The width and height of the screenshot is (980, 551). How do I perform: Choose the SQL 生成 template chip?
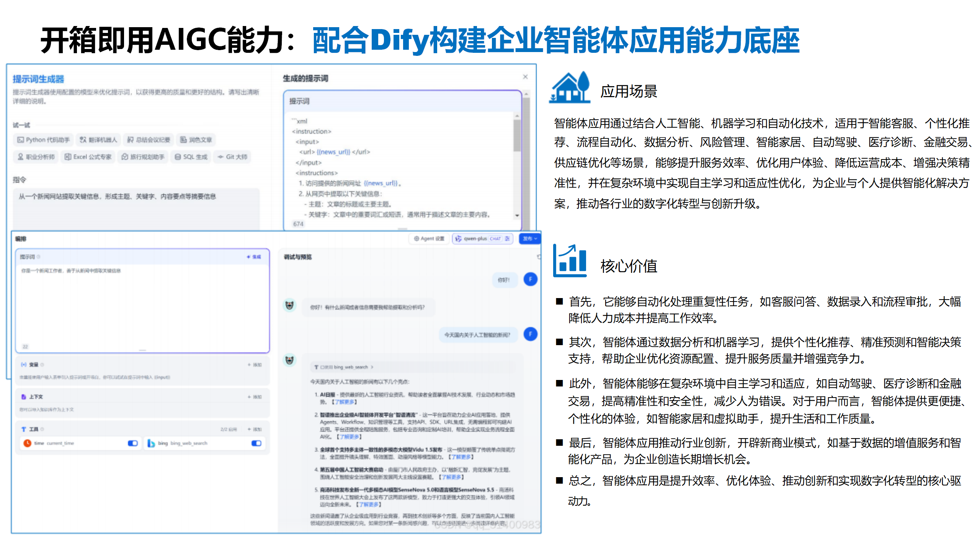click(191, 157)
